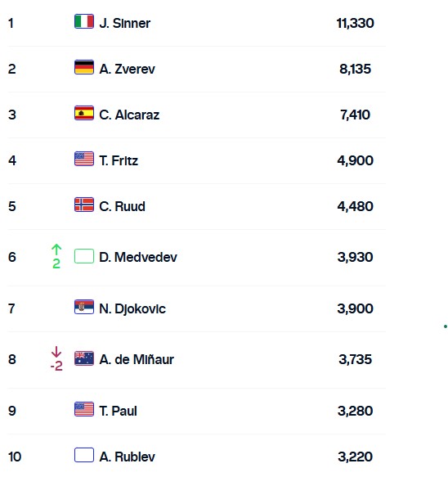Viewport: 448px width, 477px height.
Task: Click the German flag beside A. Zverev
Action: pos(84,67)
